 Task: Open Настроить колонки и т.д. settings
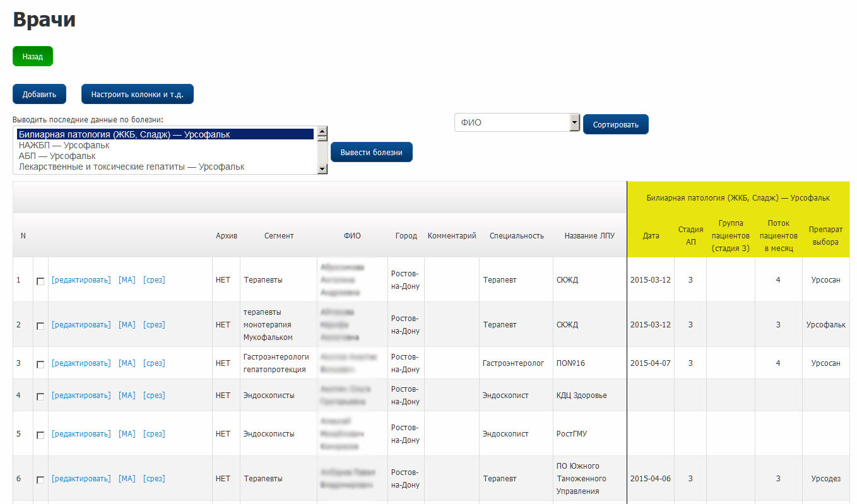point(137,94)
